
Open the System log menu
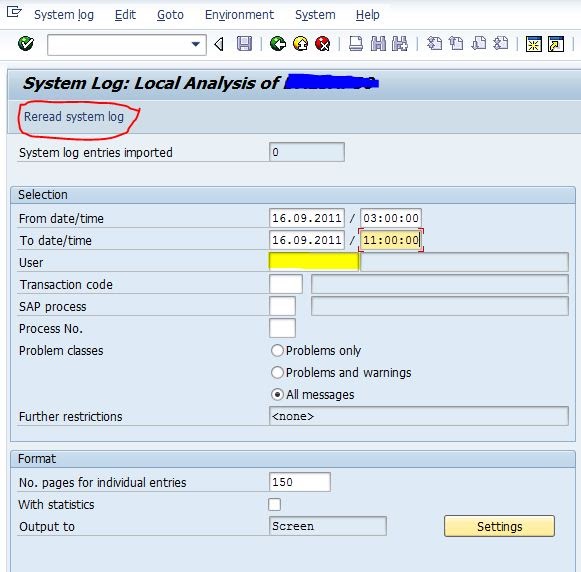click(x=64, y=15)
